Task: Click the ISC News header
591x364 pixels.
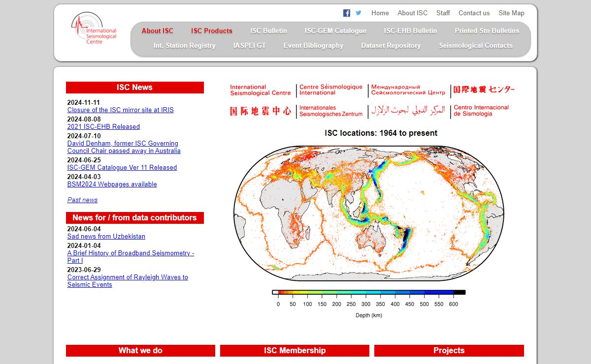Action: click(x=135, y=88)
